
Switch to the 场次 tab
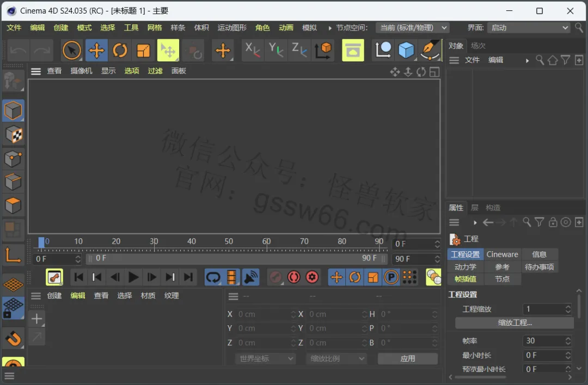(x=478, y=46)
